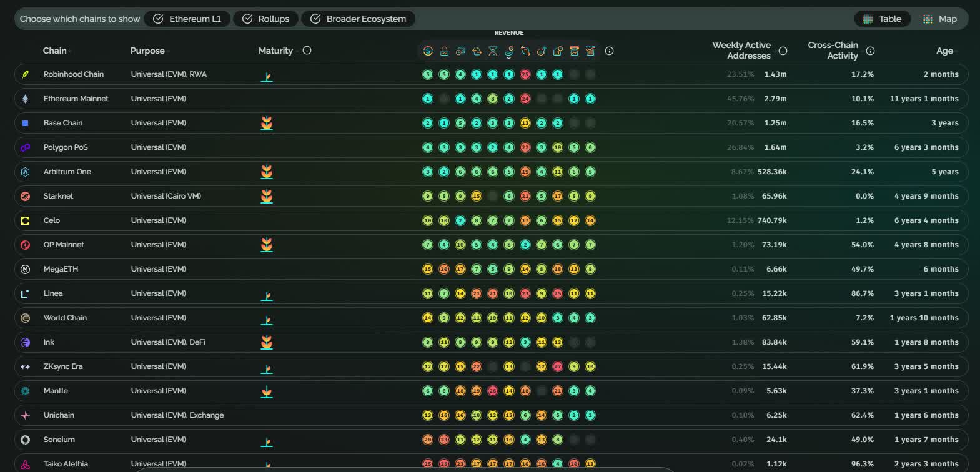This screenshot has height=472, width=980.
Task: Switch to the Table view
Action: tap(882, 19)
